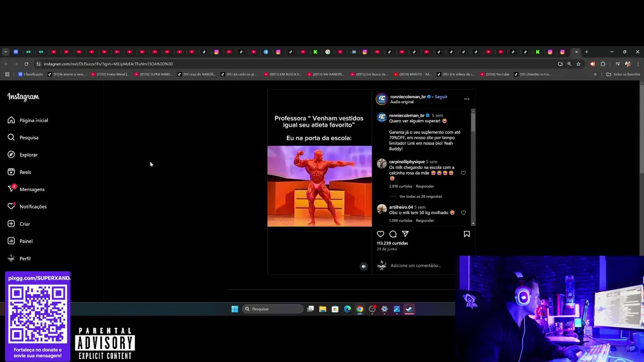Go to Explorar in Instagram sidebar
Screen dimensions: 644x362
pos(23,154)
